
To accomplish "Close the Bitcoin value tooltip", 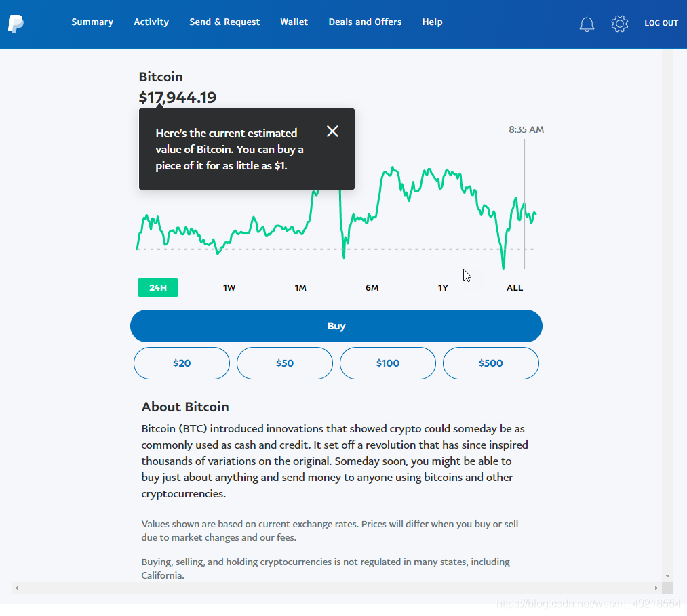I will click(332, 131).
